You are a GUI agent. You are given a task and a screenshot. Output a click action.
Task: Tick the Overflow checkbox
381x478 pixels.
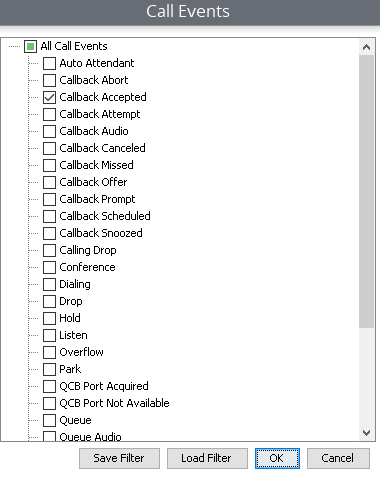click(x=49, y=352)
